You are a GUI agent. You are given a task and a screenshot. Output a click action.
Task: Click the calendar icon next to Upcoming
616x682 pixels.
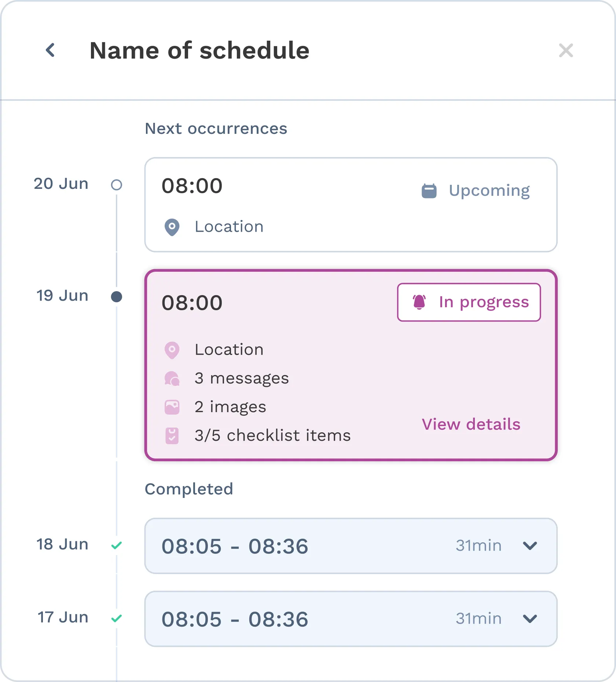tap(429, 191)
